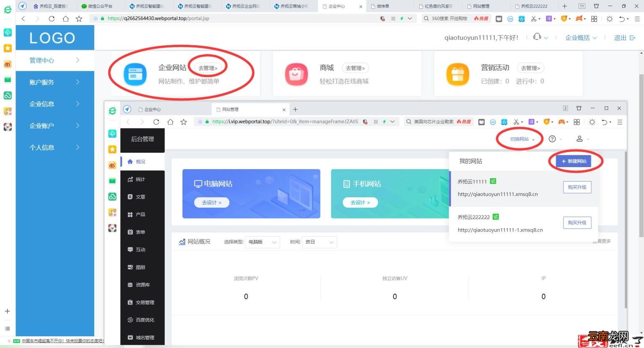Open the user account icon in 后台管理

579,139
